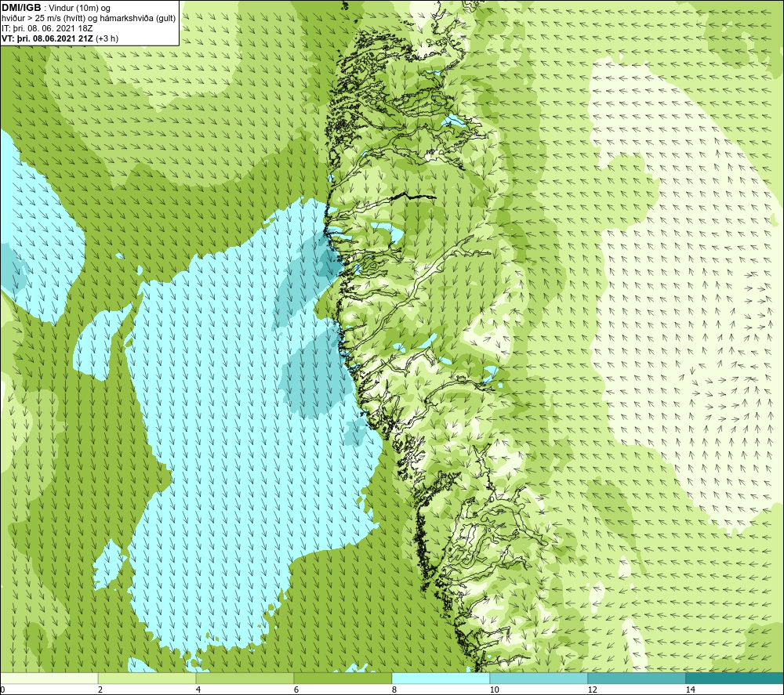Click the scale label "12"

click(593, 690)
